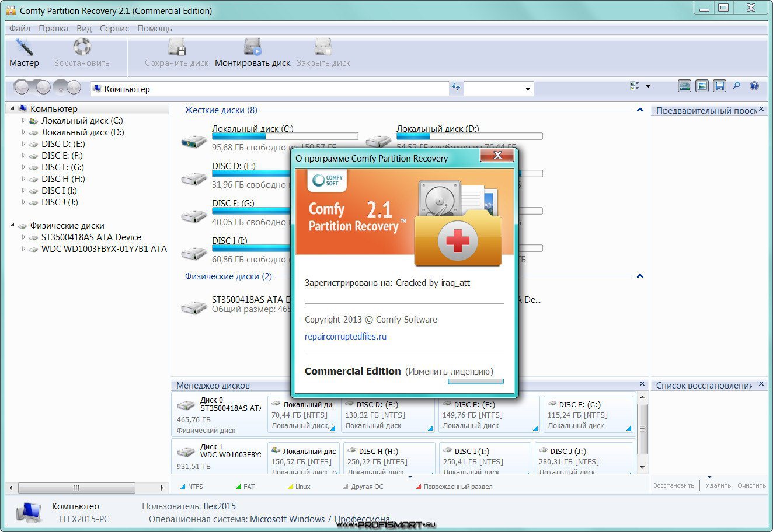Toggle the disk manager panel icon
The image size is (773, 532).
pos(684,86)
